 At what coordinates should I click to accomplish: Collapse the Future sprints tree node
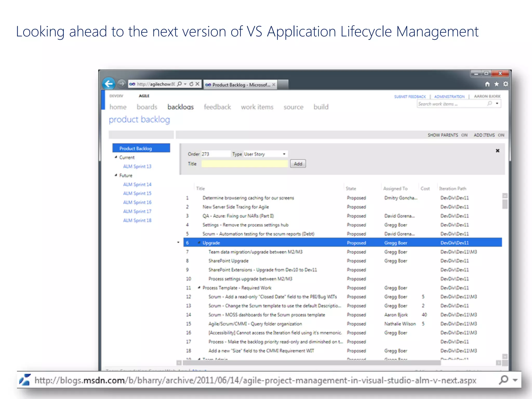(116, 175)
